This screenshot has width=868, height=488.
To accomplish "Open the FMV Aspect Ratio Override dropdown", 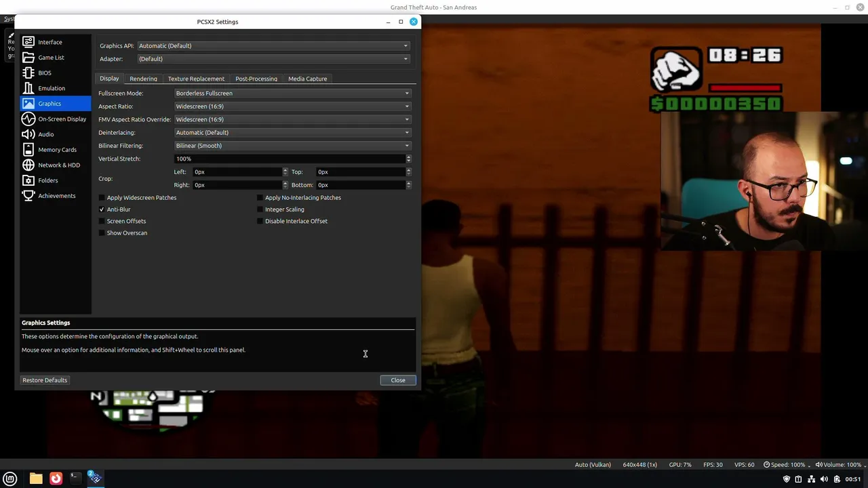I will (292, 119).
